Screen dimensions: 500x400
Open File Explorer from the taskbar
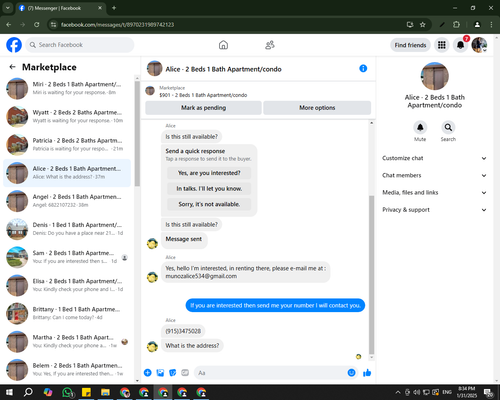106,392
